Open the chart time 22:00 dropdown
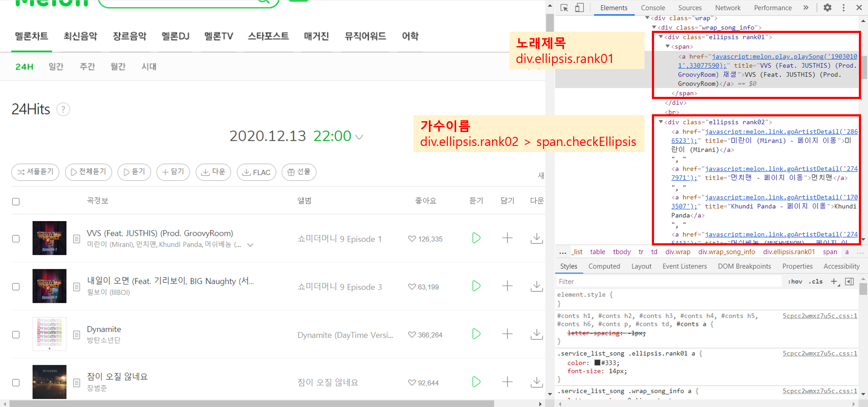The image size is (868, 407). (x=359, y=137)
